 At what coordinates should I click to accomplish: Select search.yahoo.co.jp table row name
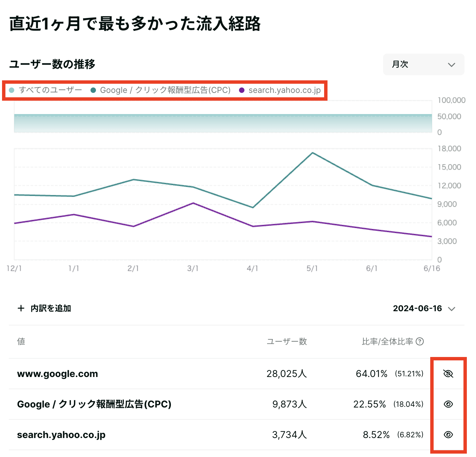(61, 435)
